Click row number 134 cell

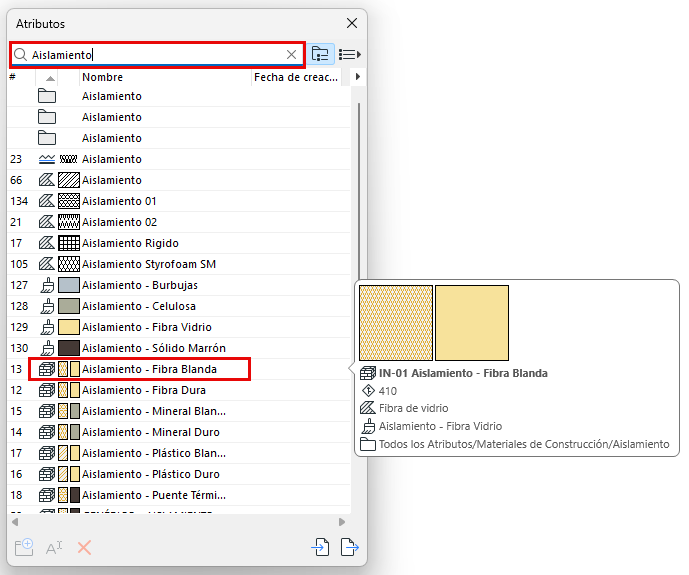(19, 201)
